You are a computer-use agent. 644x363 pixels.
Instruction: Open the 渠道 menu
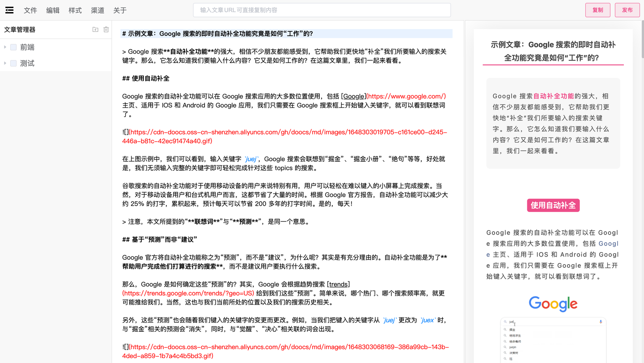pyautogui.click(x=97, y=10)
